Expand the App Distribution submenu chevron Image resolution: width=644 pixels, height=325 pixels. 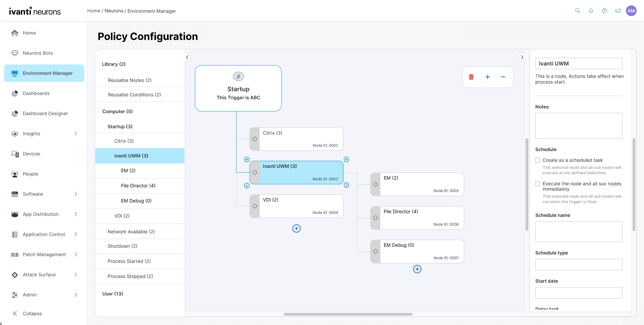76,214
